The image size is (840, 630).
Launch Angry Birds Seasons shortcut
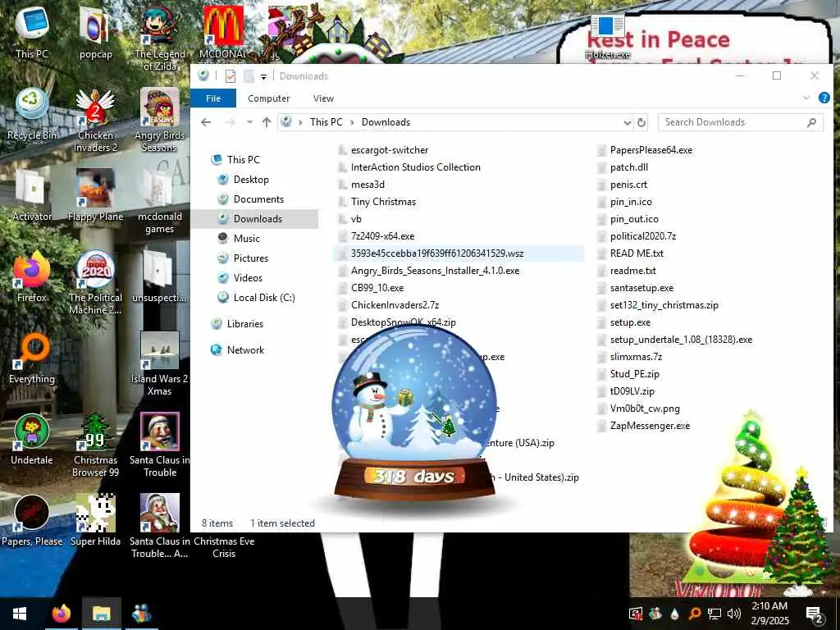[159, 120]
